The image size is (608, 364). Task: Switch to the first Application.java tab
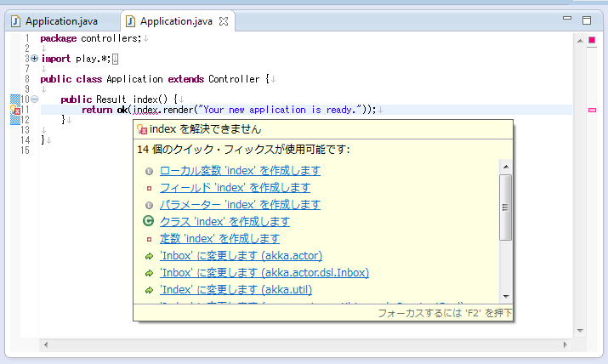point(61,21)
